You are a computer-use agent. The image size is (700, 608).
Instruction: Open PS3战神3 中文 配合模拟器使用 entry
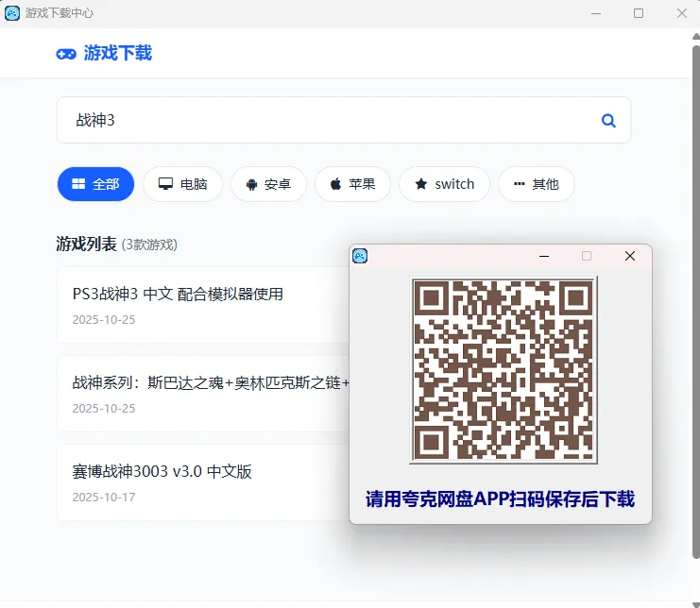[203, 305]
